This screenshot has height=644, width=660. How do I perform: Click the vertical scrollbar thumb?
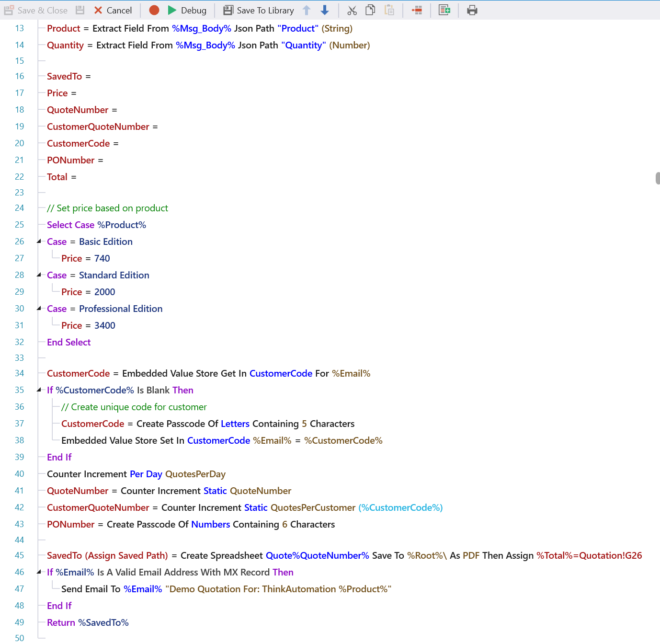[658, 178]
